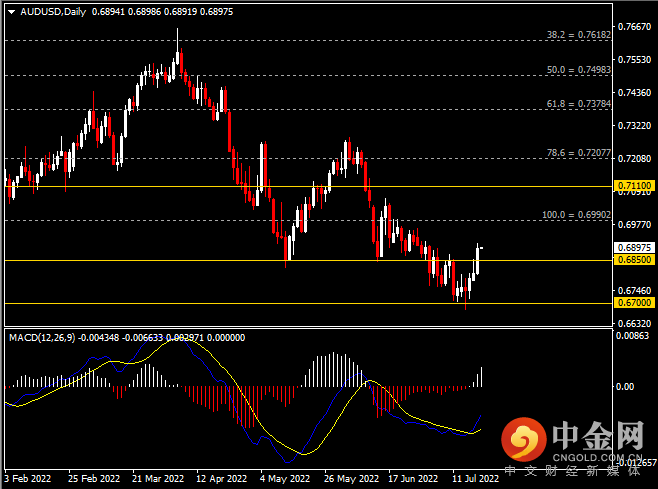Select the 50.0 = 0.74983 Fibonacci label
Image resolution: width=658 pixels, height=489 pixels.
pos(579,70)
